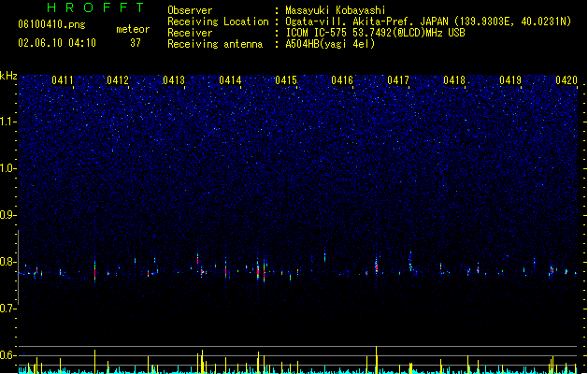Click the 0.9 kHz axis label
The width and height of the screenshot is (588, 374).
(7, 215)
